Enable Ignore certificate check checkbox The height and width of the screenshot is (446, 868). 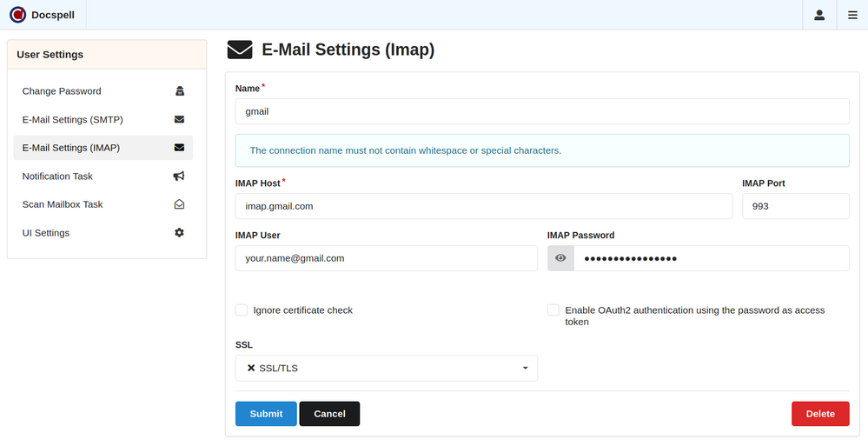pos(242,310)
